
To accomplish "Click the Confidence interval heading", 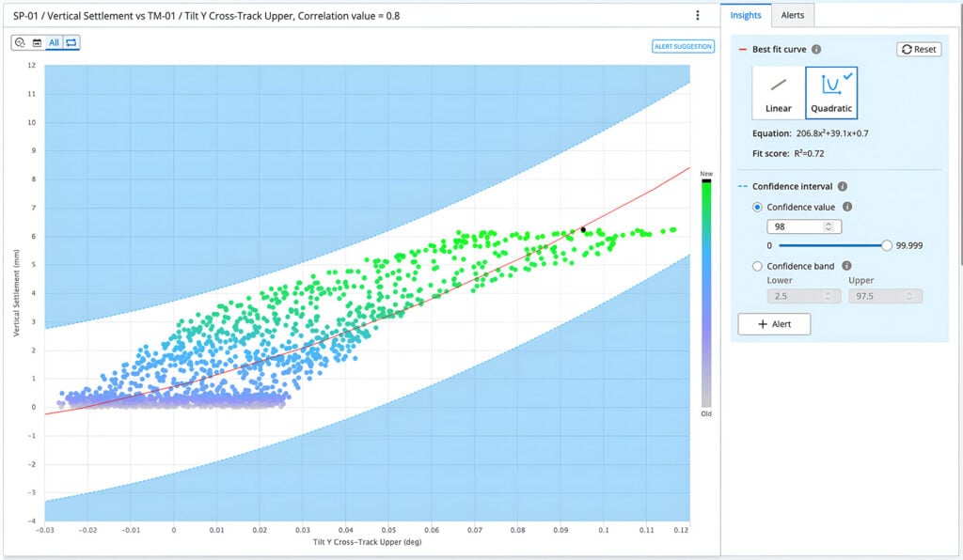I will 792,186.
